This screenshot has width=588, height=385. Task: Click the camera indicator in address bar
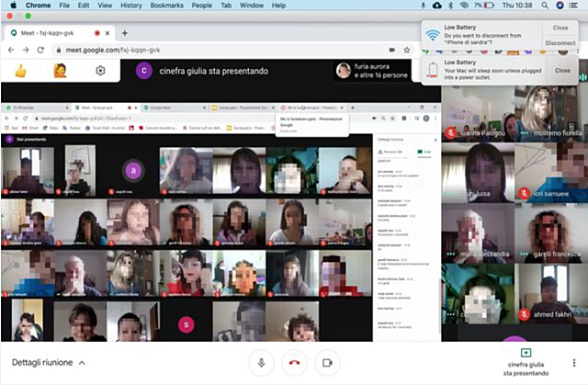click(392, 50)
